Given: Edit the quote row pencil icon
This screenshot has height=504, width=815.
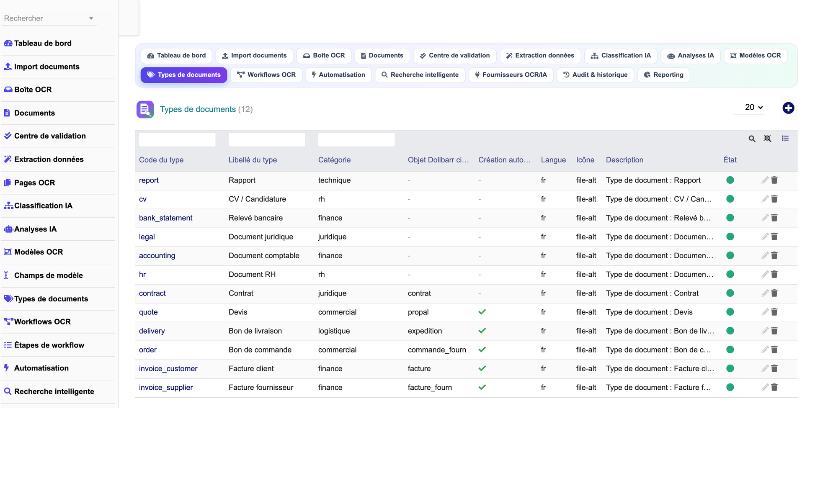Looking at the screenshot, I should (765, 312).
